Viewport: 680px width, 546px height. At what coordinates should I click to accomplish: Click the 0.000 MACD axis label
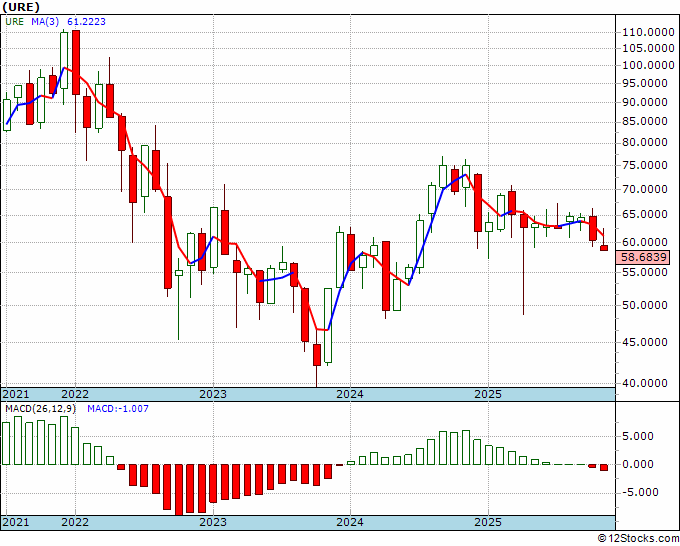tap(638, 464)
